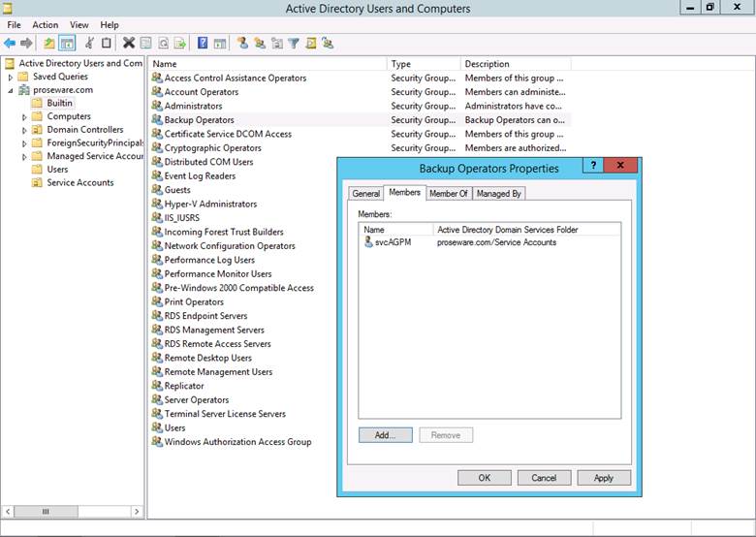This screenshot has width=756, height=537.
Task: Click the Up One Level folder icon
Action: 49,43
